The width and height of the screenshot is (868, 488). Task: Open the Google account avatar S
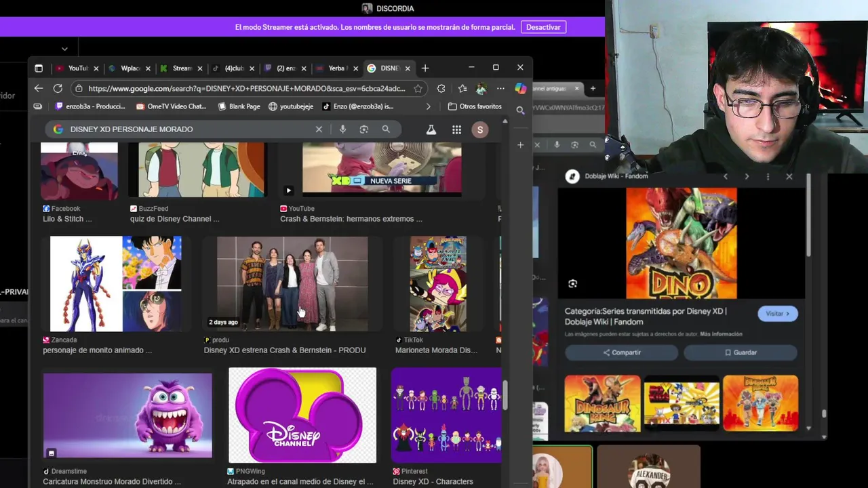480,129
